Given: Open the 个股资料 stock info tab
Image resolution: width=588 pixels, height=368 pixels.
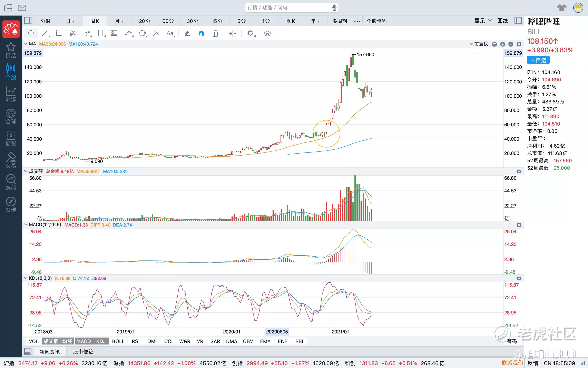Looking at the screenshot, I should [x=377, y=21].
